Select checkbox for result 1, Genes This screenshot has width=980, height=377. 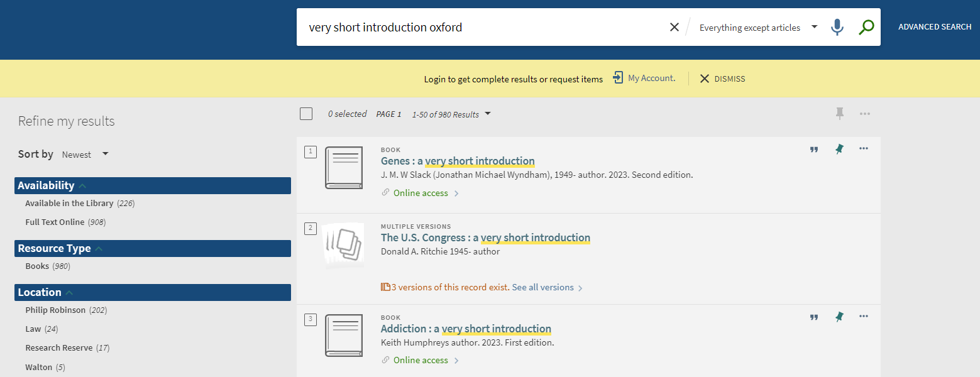[x=310, y=151]
